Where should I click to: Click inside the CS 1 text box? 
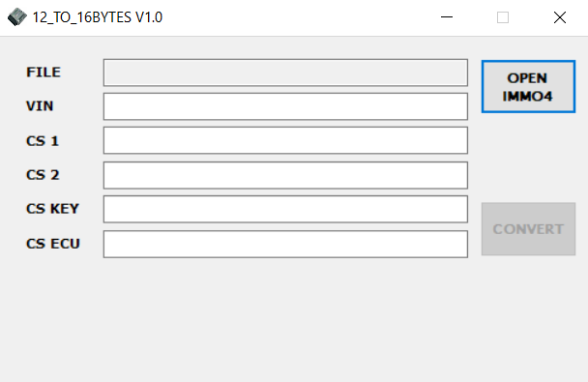(285, 140)
